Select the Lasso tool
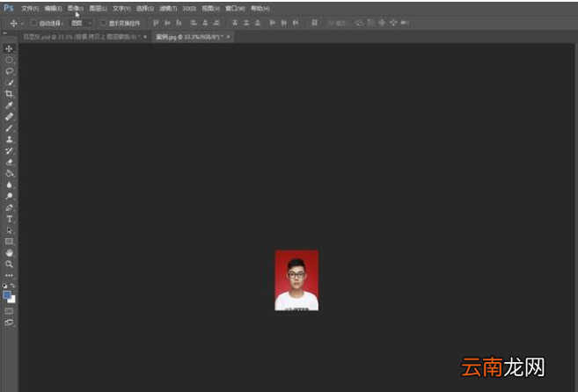Image resolution: width=578 pixels, height=392 pixels. [x=9, y=71]
